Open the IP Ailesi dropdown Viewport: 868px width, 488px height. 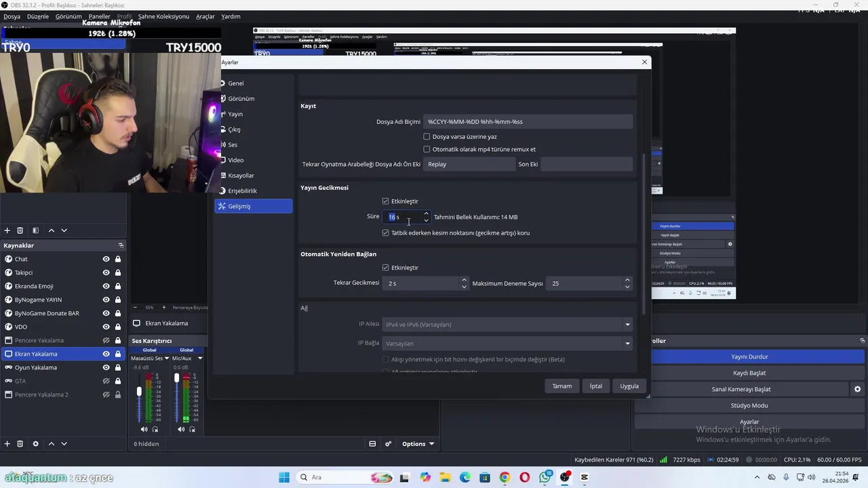(507, 324)
